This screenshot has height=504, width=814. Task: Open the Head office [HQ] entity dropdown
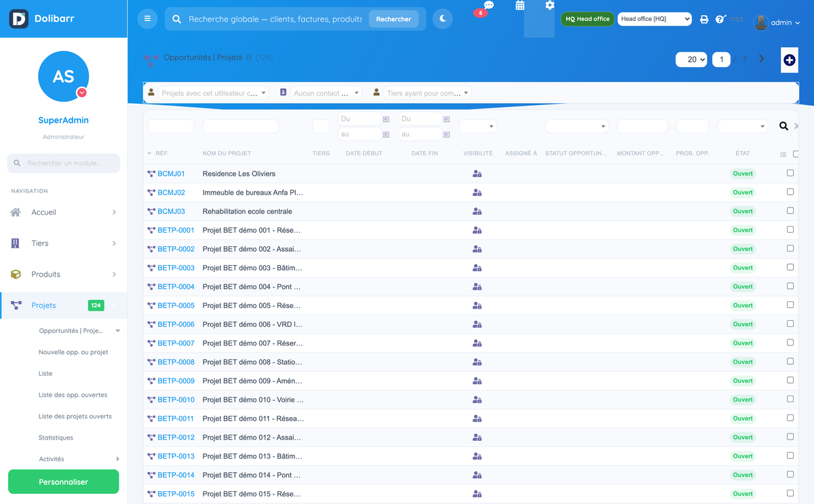655,19
